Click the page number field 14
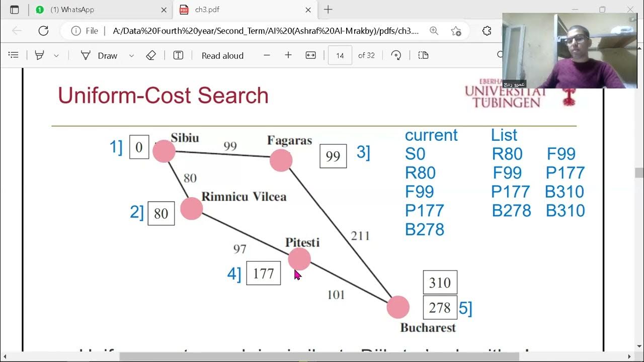The height and width of the screenshot is (362, 644). [340, 55]
